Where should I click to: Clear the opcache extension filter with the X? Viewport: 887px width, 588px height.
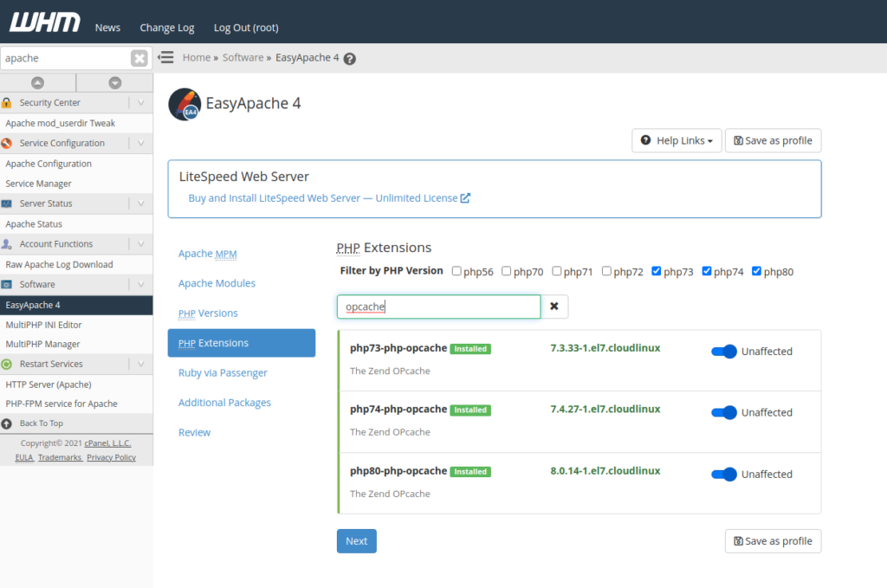554,306
